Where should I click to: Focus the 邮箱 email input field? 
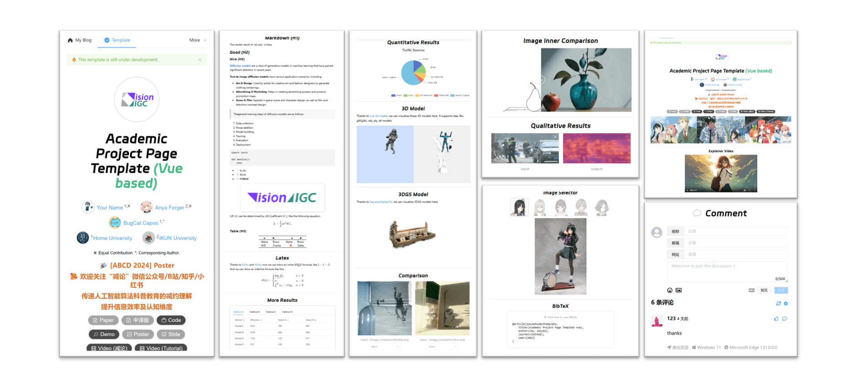click(736, 243)
